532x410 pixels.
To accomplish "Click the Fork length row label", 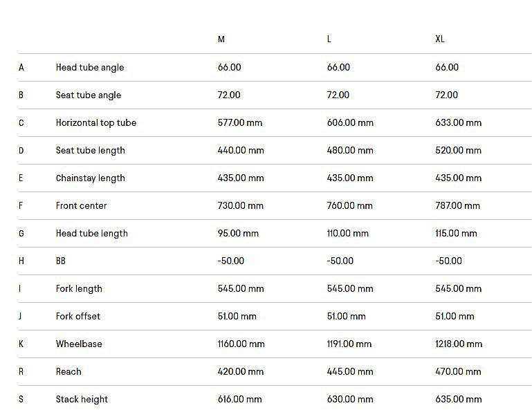I will coord(79,288).
